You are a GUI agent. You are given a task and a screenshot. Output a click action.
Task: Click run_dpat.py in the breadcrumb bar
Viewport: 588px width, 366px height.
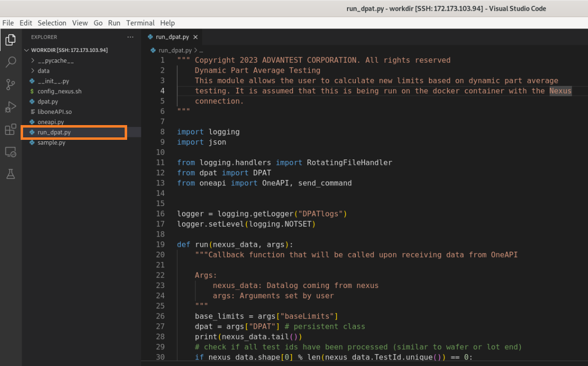click(x=175, y=50)
